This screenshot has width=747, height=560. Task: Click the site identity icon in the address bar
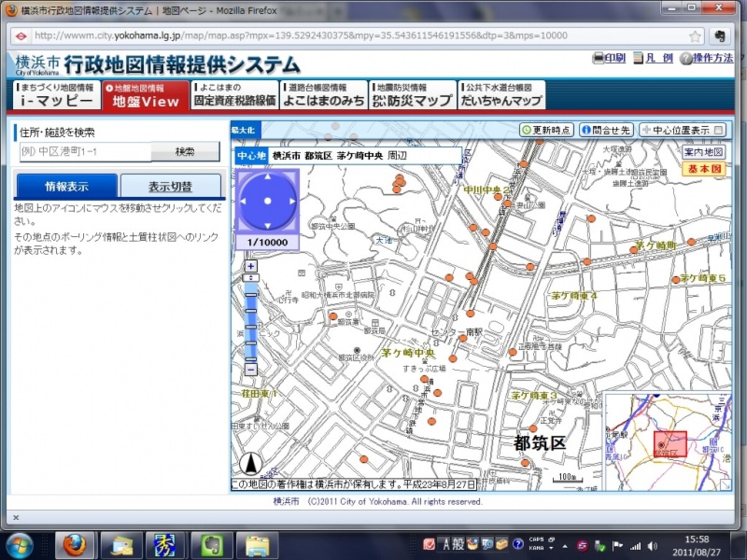(21, 36)
